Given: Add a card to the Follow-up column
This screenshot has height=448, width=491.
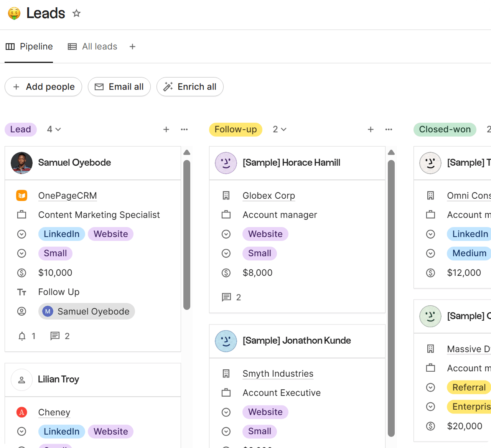Looking at the screenshot, I should pyautogui.click(x=371, y=129).
